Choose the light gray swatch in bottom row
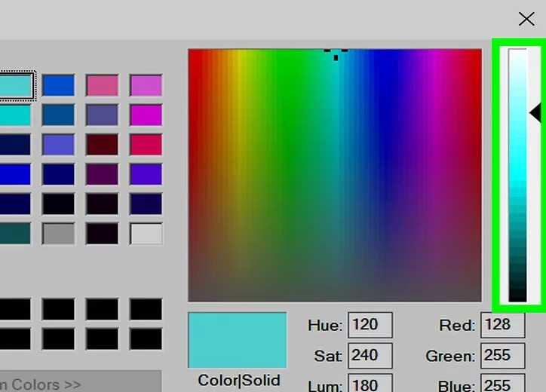546x392 pixels. pos(146,234)
